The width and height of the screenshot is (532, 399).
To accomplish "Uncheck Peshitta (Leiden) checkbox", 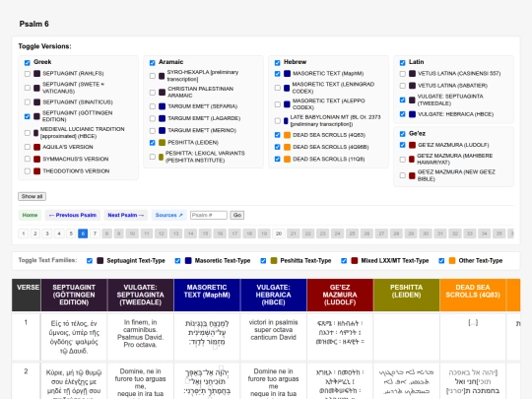I will tap(153, 143).
